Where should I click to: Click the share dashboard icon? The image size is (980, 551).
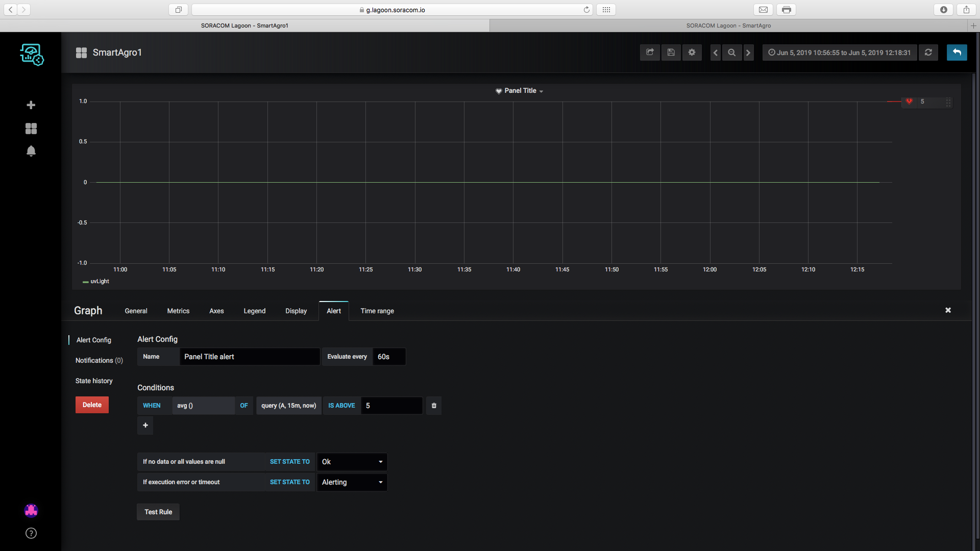tap(650, 53)
